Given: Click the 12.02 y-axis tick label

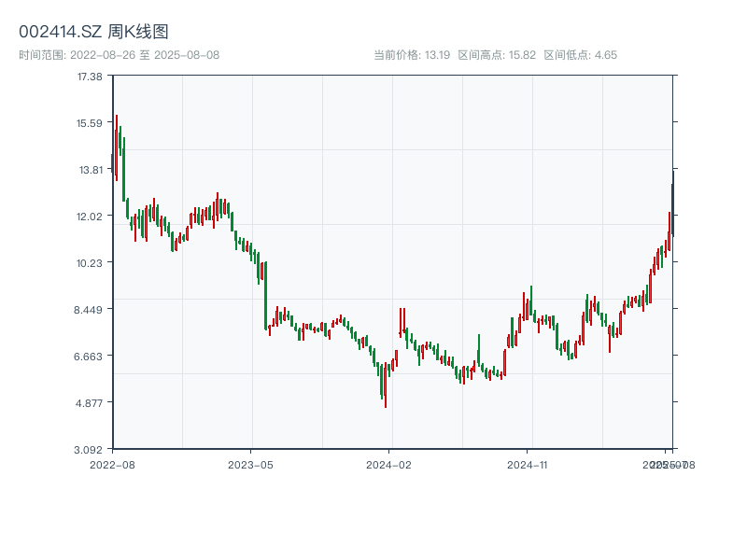Looking at the screenshot, I should click(x=90, y=217).
